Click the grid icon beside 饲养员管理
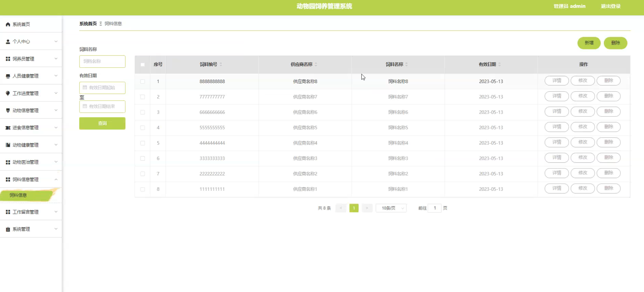Viewport: 644px width, 292px height. pos(8,59)
